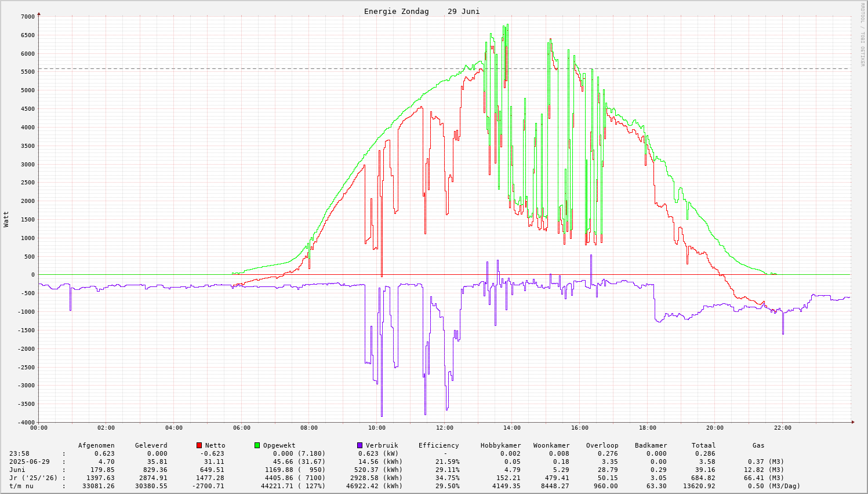Click the chart title 'Energie Zondag 29 Juni'

422,12
